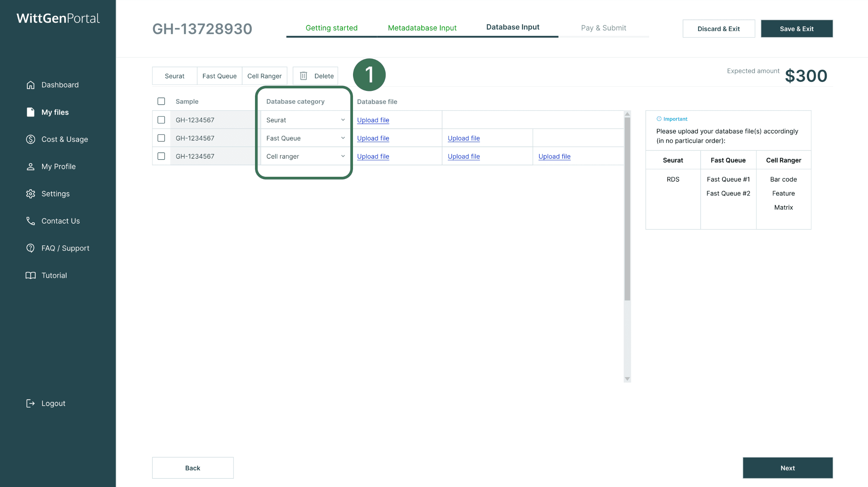Go to the Pay & Submit tab
This screenshot has width=868, height=487.
[603, 28]
